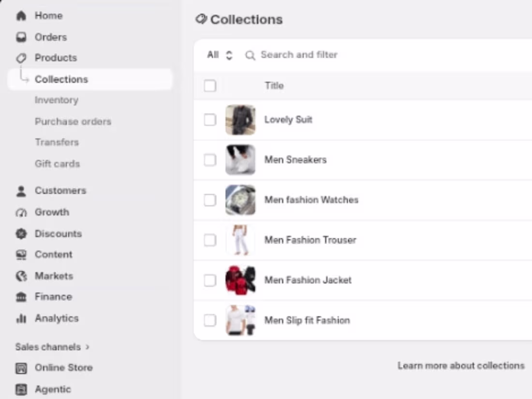This screenshot has width=532, height=399.
Task: Click the Collections page header tag icon
Action: click(201, 19)
